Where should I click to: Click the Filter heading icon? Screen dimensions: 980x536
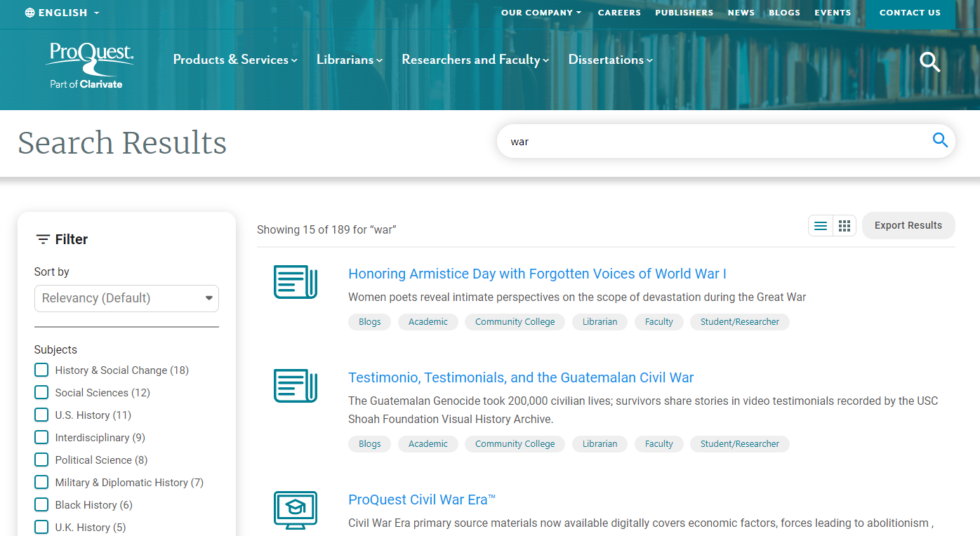click(x=43, y=239)
